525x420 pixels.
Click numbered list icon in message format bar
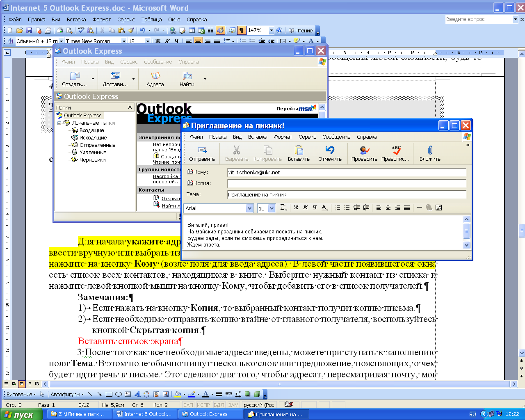338,208
